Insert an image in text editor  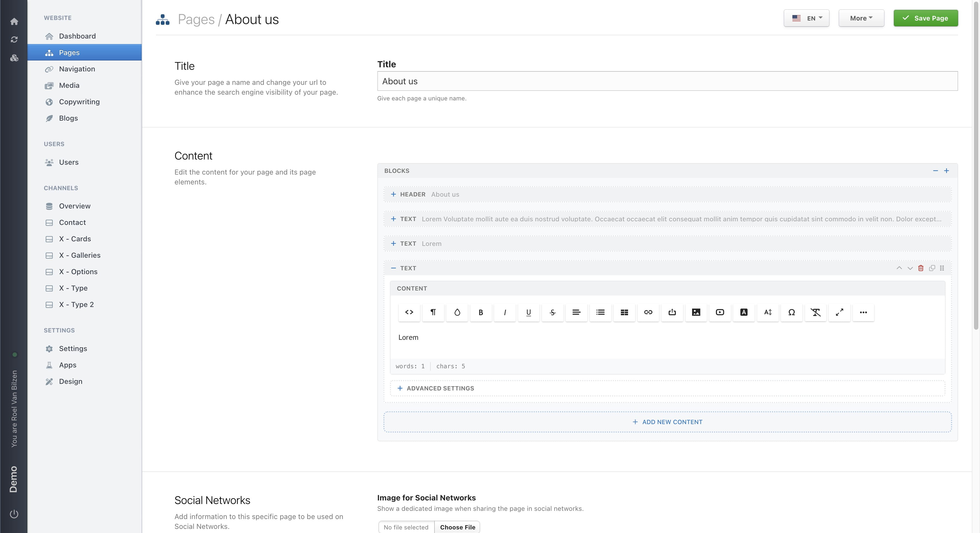click(696, 312)
